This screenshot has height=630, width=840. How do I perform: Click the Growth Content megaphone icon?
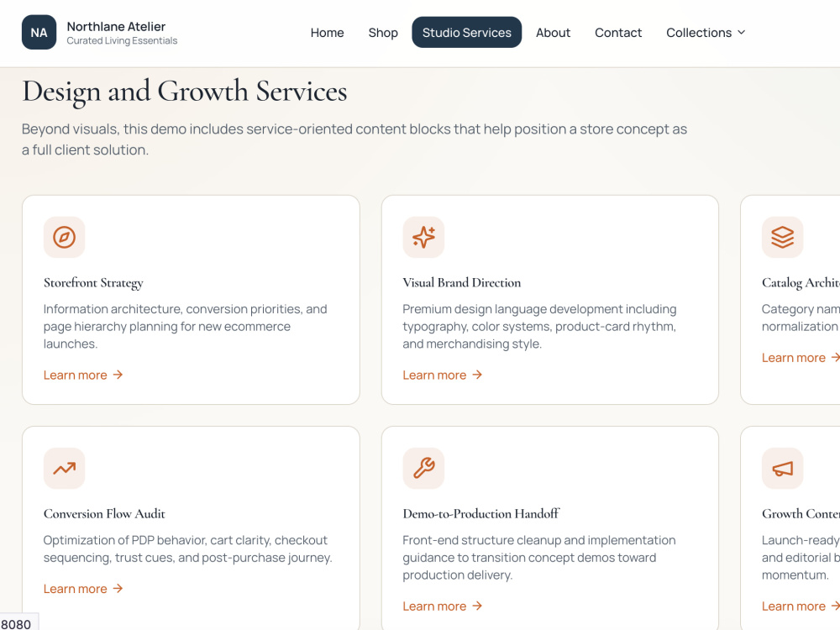[783, 469]
